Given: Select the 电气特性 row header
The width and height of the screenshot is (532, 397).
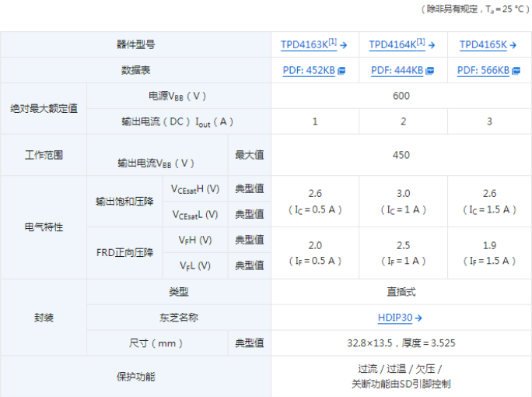Looking at the screenshot, I should point(44,227).
